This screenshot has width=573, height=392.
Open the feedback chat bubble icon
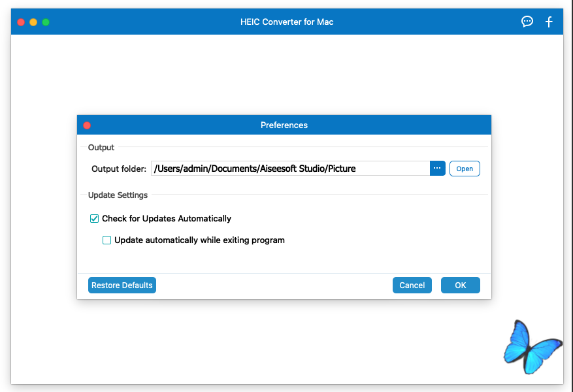[x=527, y=22]
